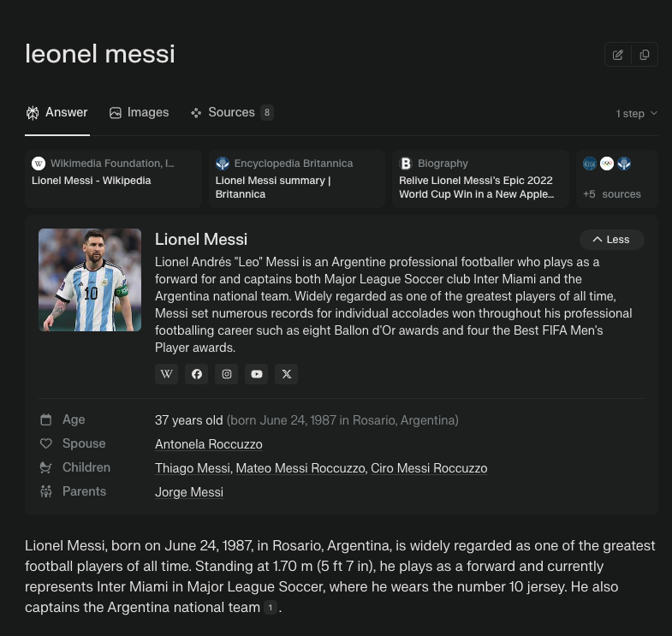
Task: Open Messi's YouTube channel icon
Action: [256, 374]
